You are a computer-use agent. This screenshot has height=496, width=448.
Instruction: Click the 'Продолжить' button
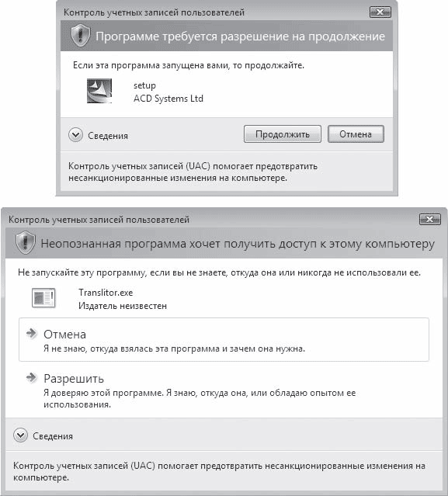[283, 134]
